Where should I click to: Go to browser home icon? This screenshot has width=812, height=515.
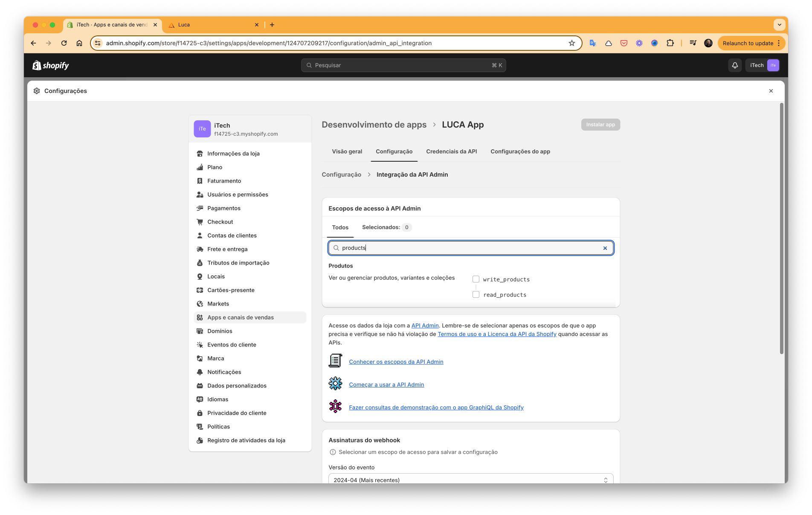79,43
